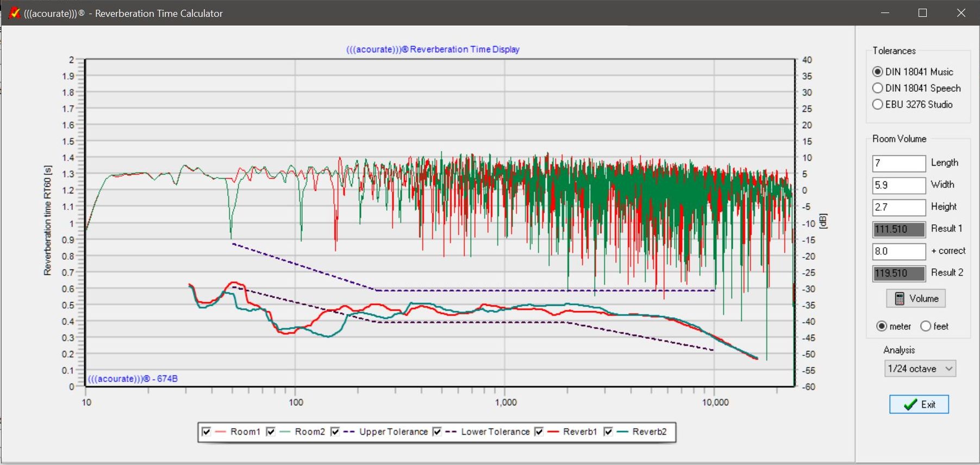Hide the Lower Tolerance curve

(x=437, y=432)
